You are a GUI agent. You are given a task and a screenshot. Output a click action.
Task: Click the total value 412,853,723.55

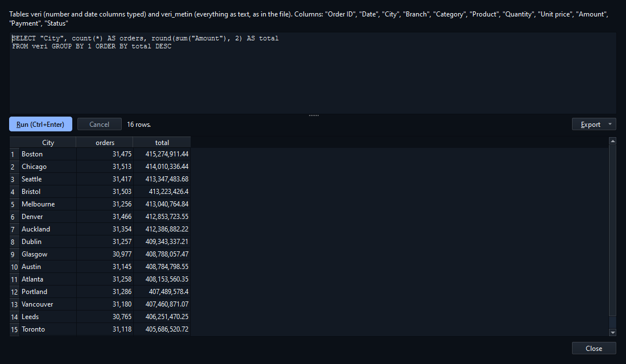(x=162, y=217)
